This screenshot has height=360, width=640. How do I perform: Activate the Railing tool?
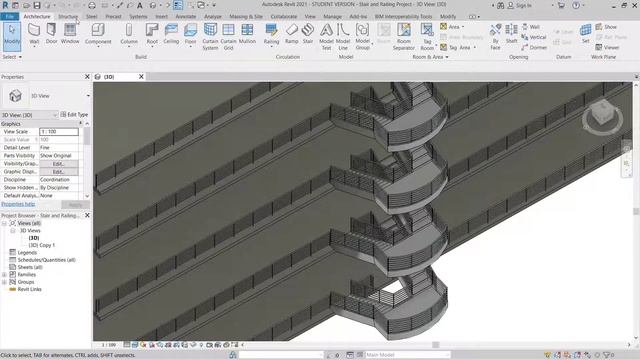tap(271, 34)
